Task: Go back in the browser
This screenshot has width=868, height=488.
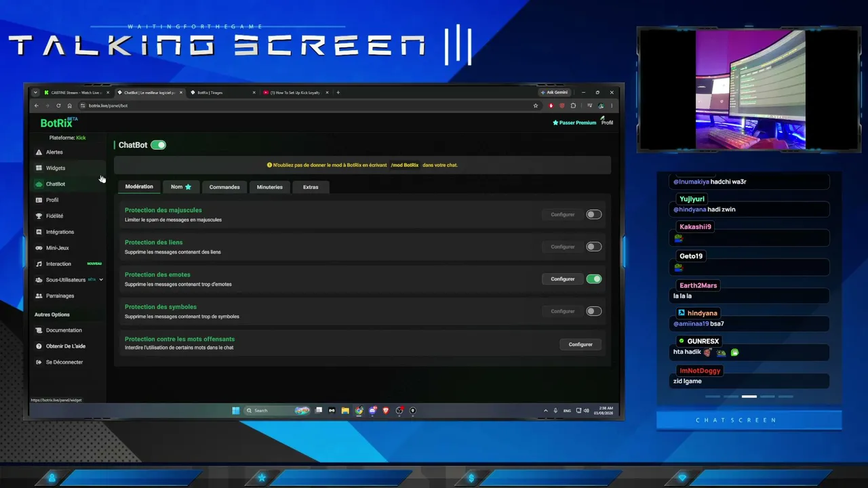Action: (x=37, y=106)
